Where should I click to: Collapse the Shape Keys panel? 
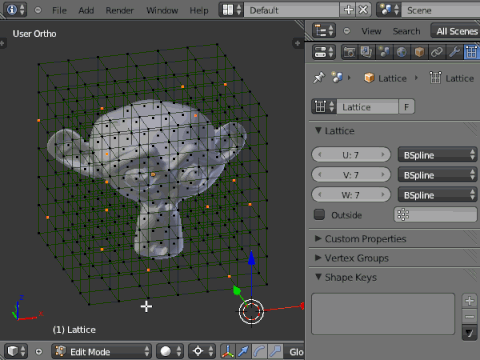(351, 277)
